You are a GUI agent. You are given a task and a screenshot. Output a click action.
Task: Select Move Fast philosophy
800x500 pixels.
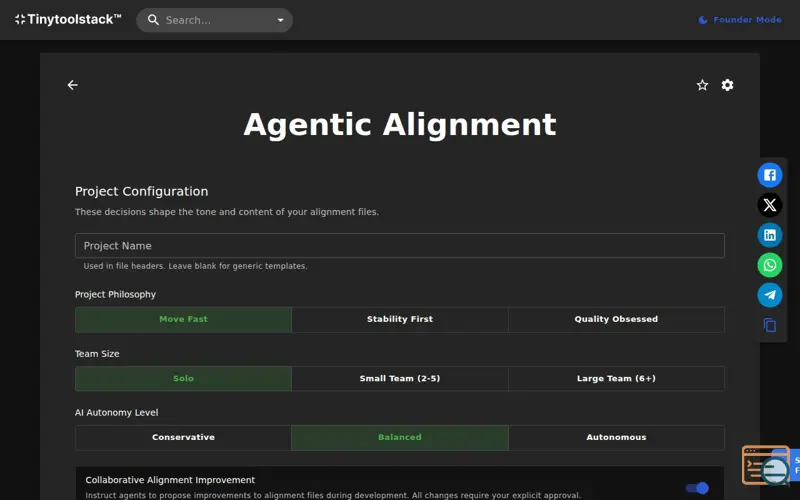[x=183, y=319]
